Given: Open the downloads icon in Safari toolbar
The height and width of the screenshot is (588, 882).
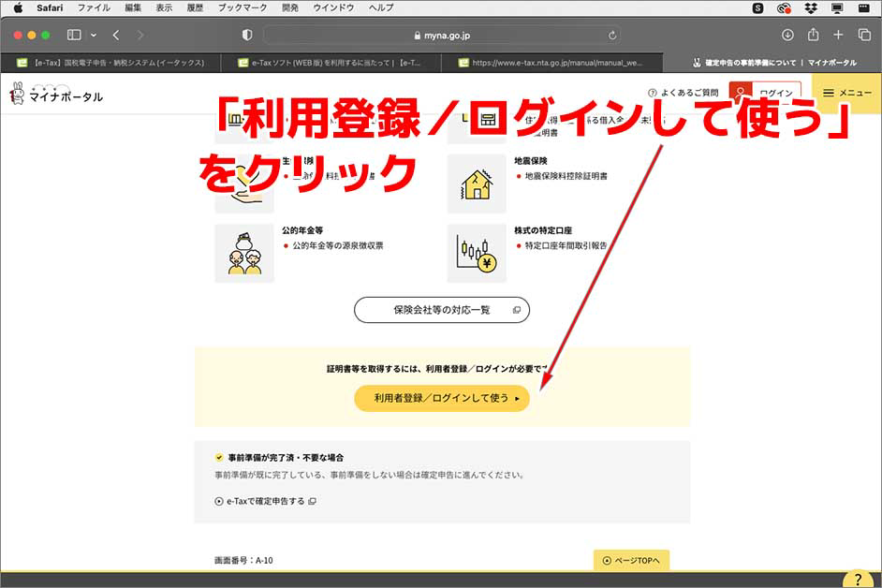Looking at the screenshot, I should click(786, 34).
